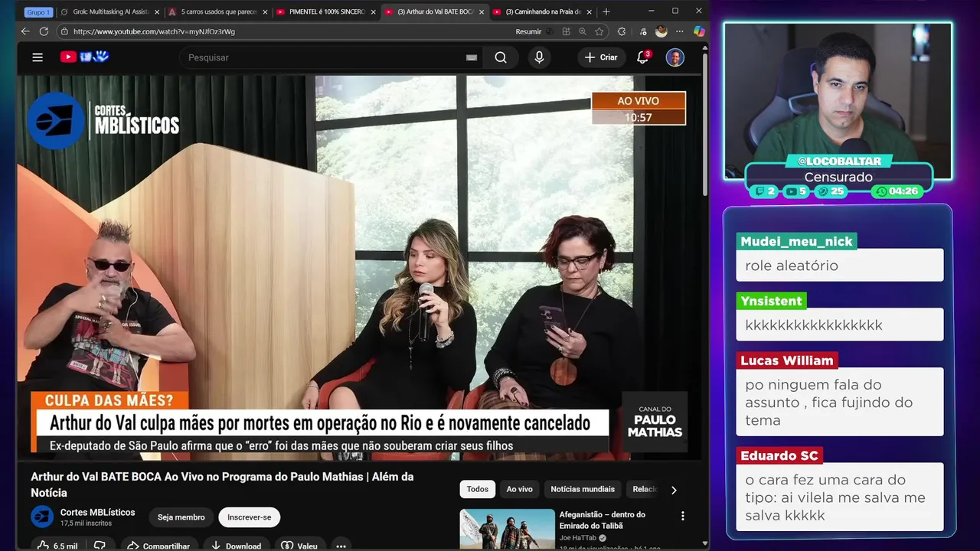Open the Criar create menu

pos(601,57)
